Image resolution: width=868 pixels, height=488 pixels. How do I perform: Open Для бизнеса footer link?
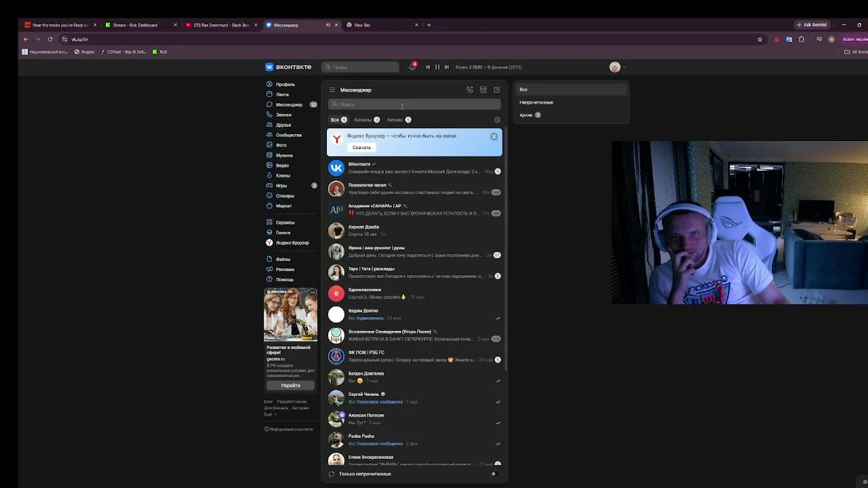click(x=277, y=408)
